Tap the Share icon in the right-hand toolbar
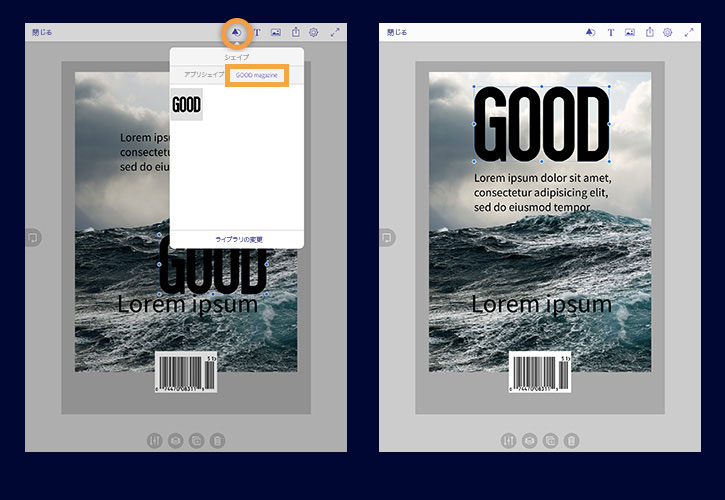Image resolution: width=725 pixels, height=500 pixels. tap(650, 32)
